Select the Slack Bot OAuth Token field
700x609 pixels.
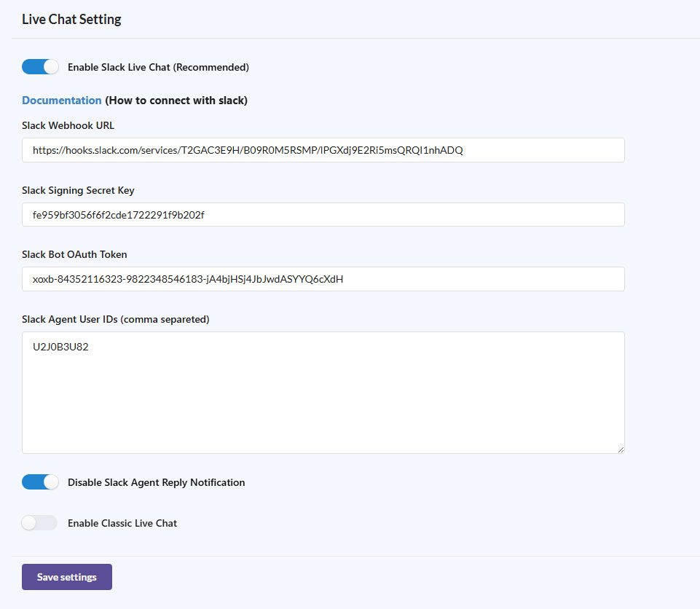pos(323,279)
